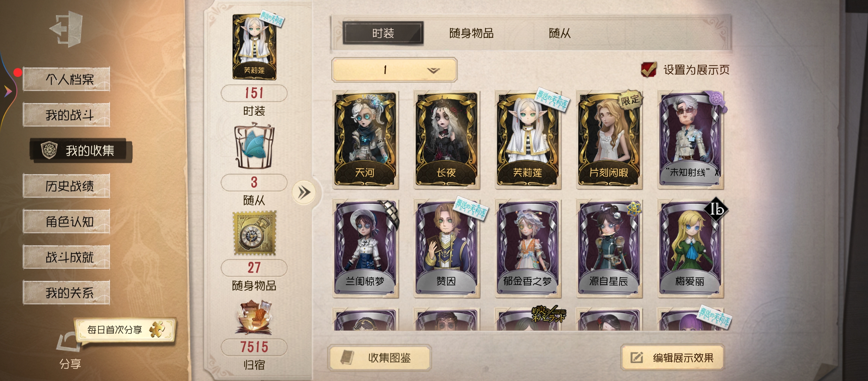Select the 梅爱丽 Ib costume card
868x381 pixels.
[x=691, y=248]
